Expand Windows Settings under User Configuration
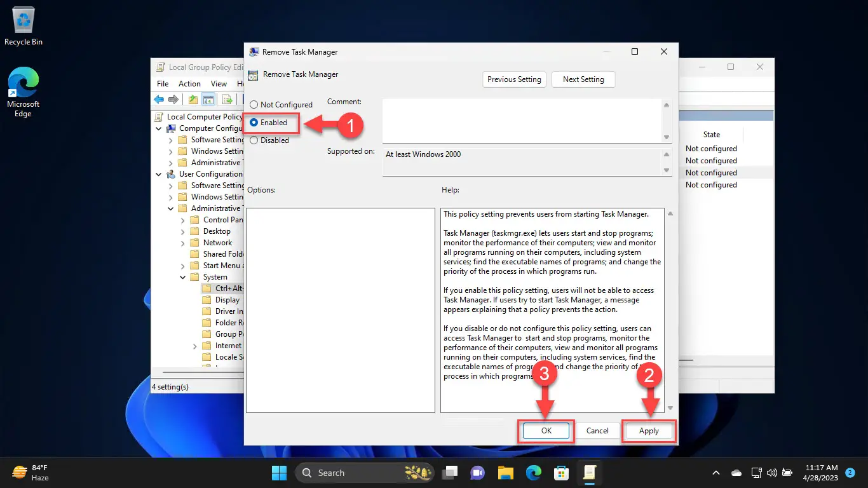Image resolution: width=868 pixels, height=488 pixels. click(171, 197)
